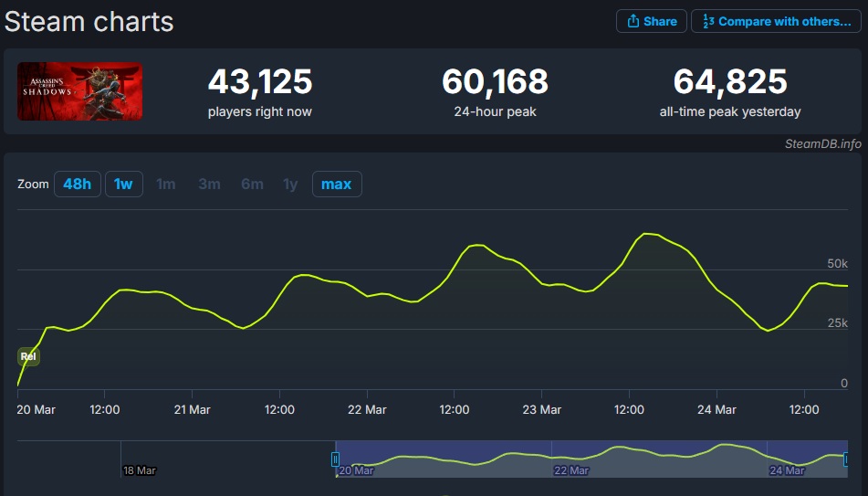Image resolution: width=868 pixels, height=496 pixels.
Task: Click the 22 Mar axis label
Action: pos(367,409)
